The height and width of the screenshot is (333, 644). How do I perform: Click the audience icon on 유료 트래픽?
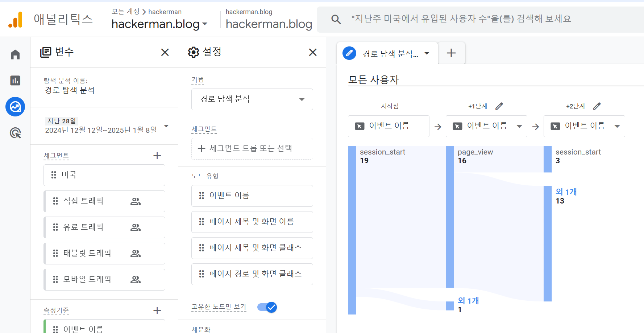(136, 227)
